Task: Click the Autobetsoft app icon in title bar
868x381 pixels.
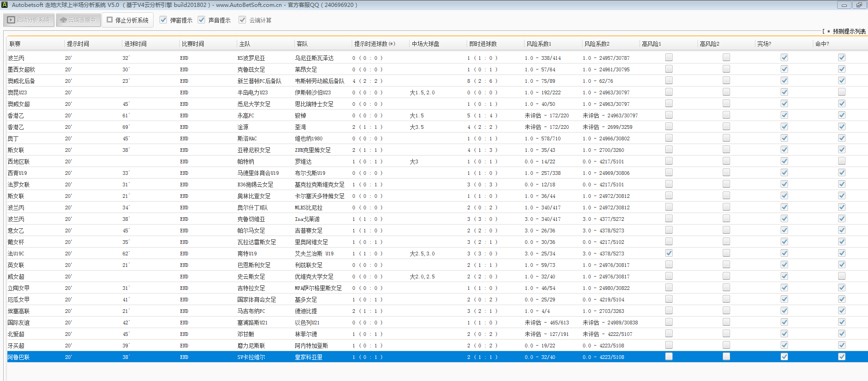Action: (x=5, y=5)
